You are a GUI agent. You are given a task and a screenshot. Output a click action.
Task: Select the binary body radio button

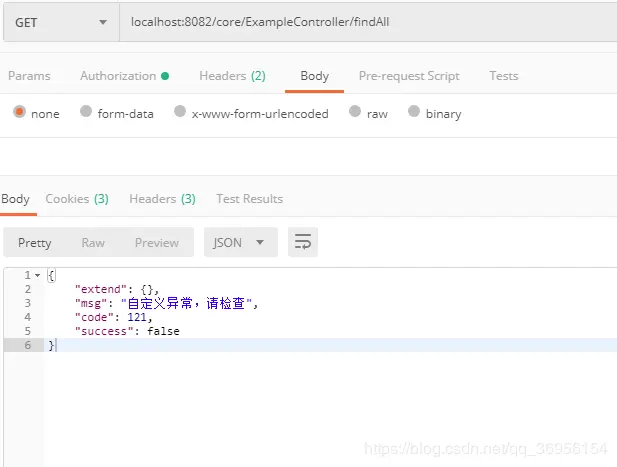click(x=414, y=111)
